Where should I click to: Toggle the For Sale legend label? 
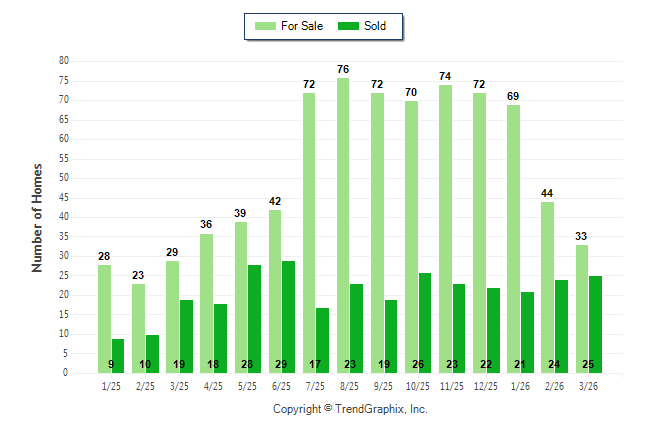(302, 26)
